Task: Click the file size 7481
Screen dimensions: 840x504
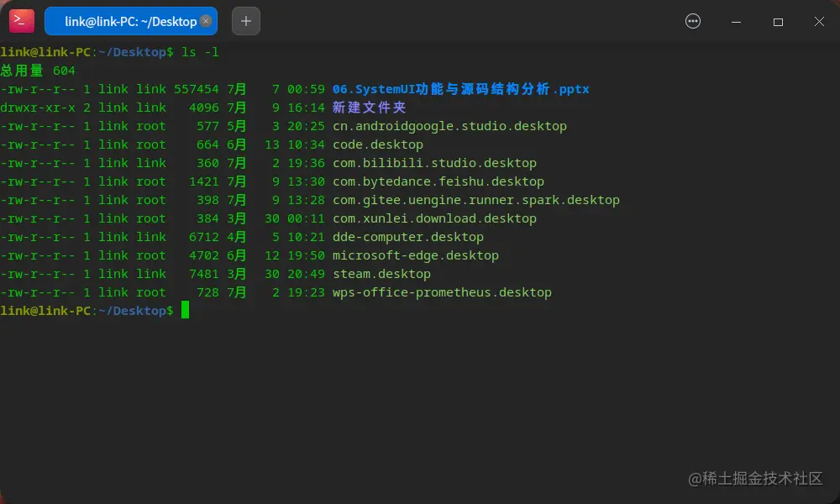Action: (x=203, y=274)
